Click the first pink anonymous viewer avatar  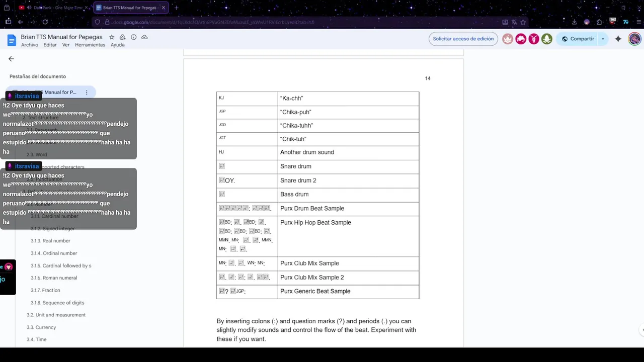[x=508, y=39]
